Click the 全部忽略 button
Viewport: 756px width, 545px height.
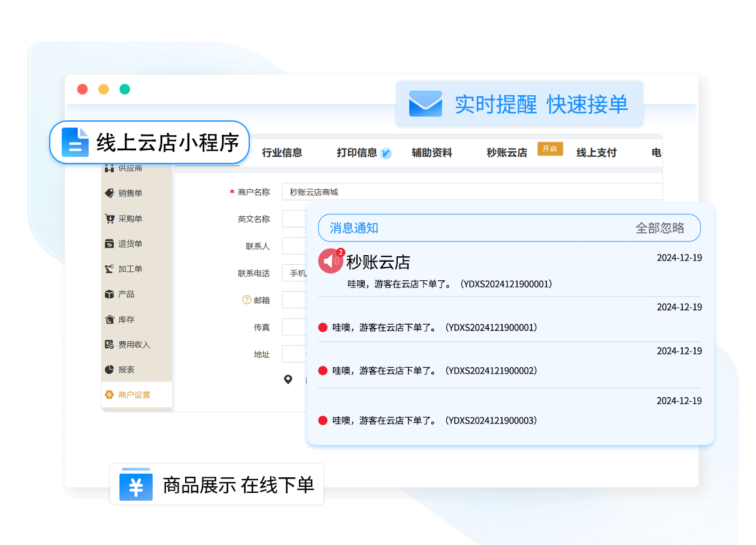[660, 228]
